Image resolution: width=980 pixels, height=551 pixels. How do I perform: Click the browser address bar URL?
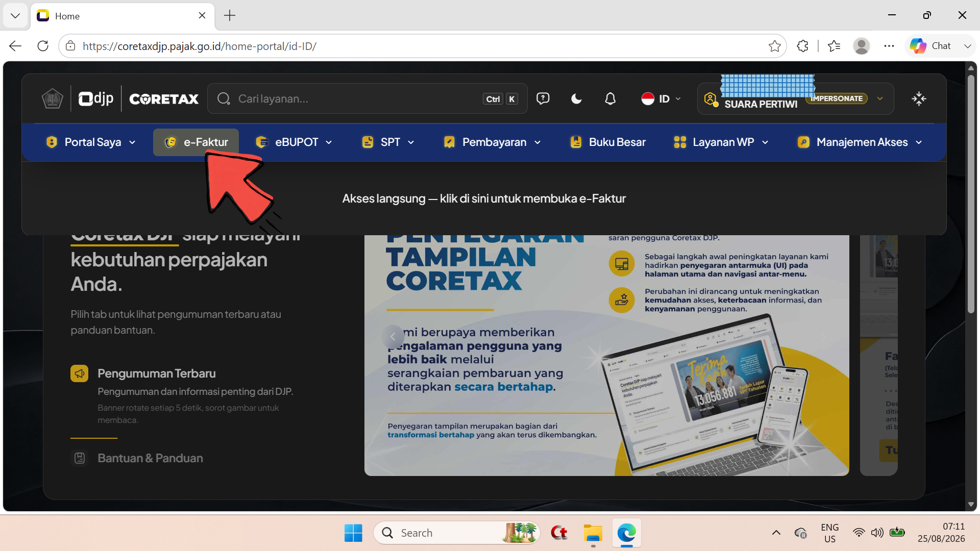pos(200,46)
